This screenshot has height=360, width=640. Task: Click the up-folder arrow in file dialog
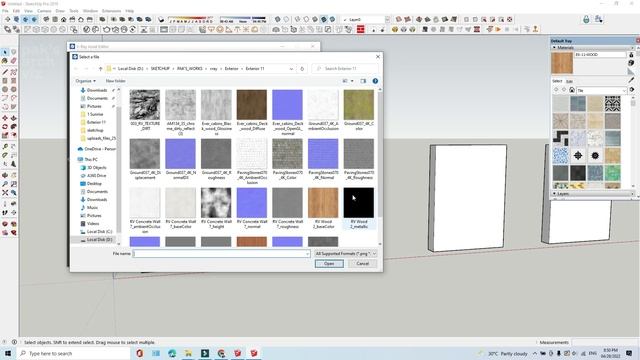(x=100, y=69)
